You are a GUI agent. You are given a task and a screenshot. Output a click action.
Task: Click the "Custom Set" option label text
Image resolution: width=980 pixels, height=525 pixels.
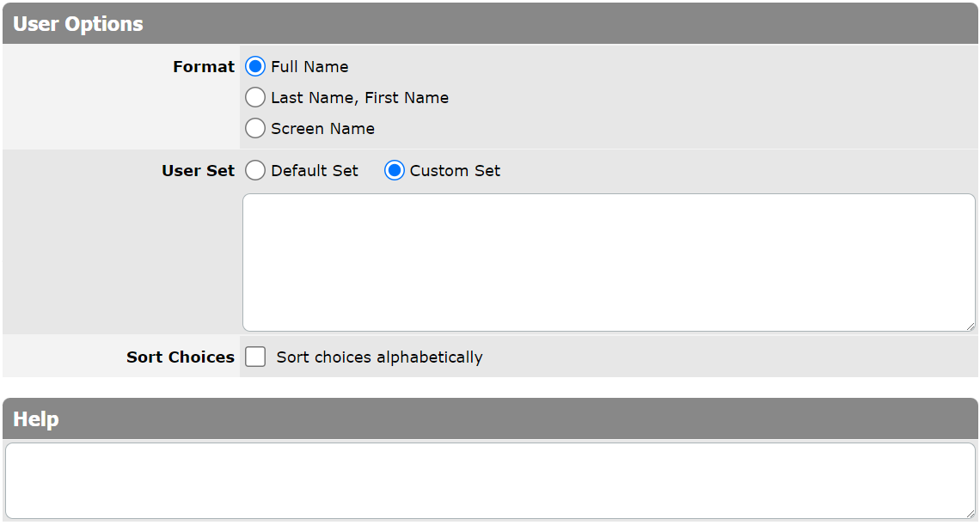click(x=455, y=171)
